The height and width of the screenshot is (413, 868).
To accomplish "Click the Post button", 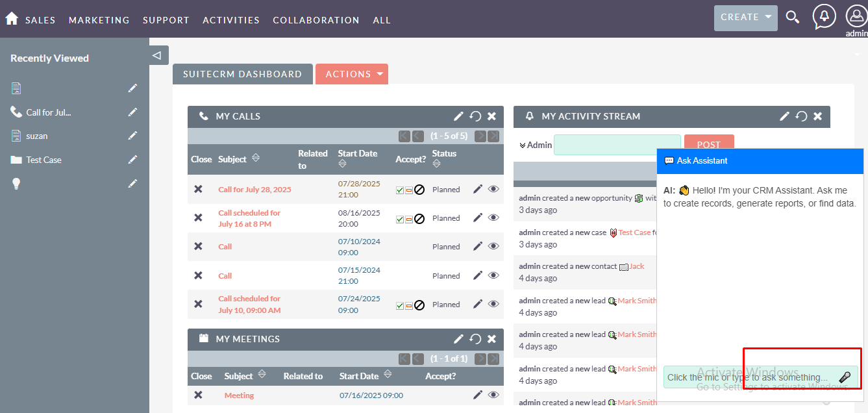I will [708, 145].
